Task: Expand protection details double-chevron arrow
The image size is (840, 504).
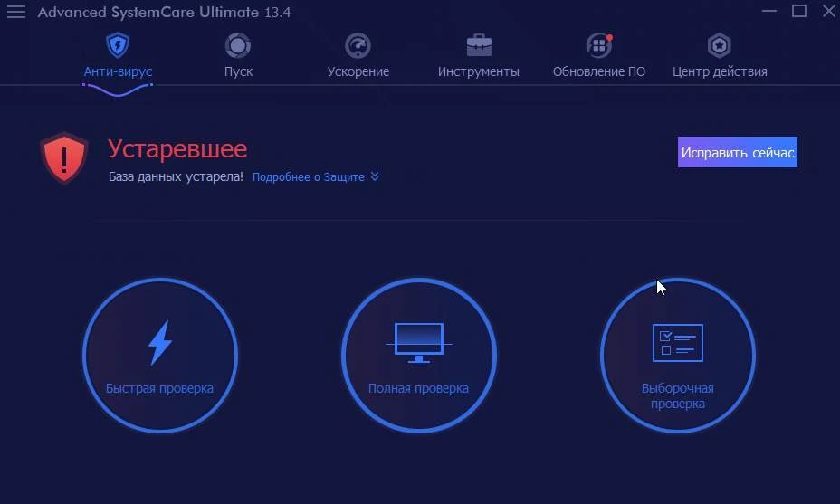Action: pyautogui.click(x=375, y=176)
